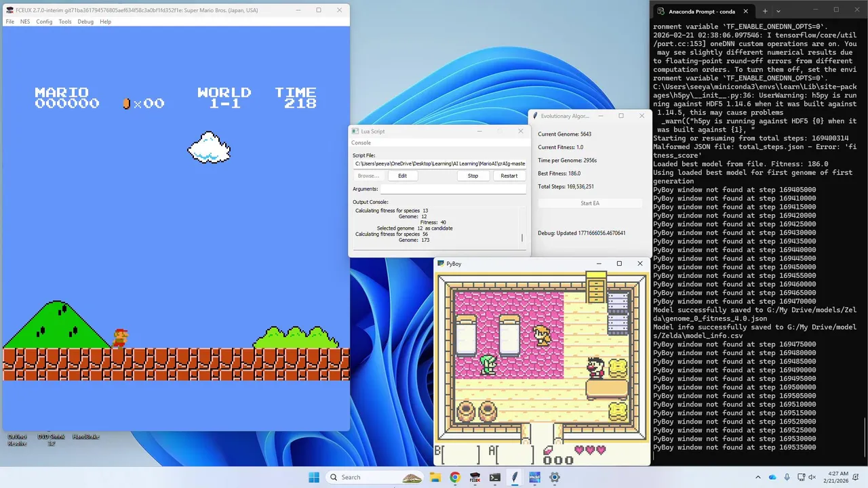
Task: Click the FCEUX title bar app icon
Action: (9, 10)
